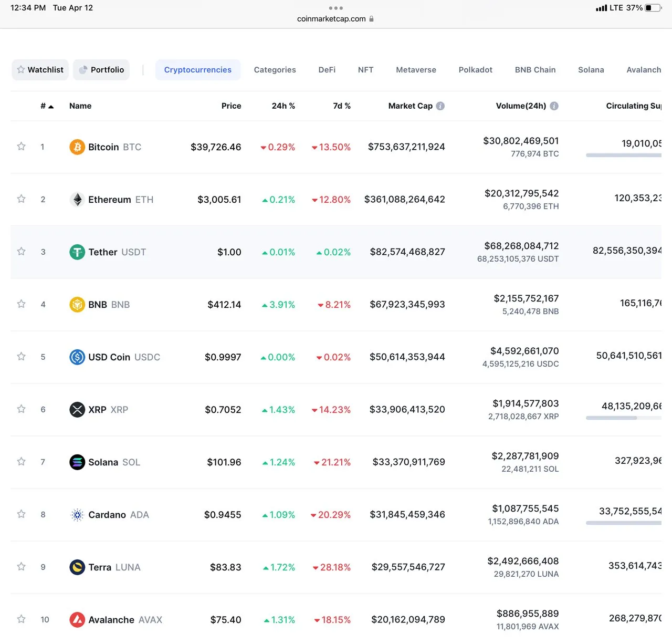Click the Volume(24h) info icon
Image resolution: width=672 pixels, height=644 pixels.
click(x=554, y=106)
